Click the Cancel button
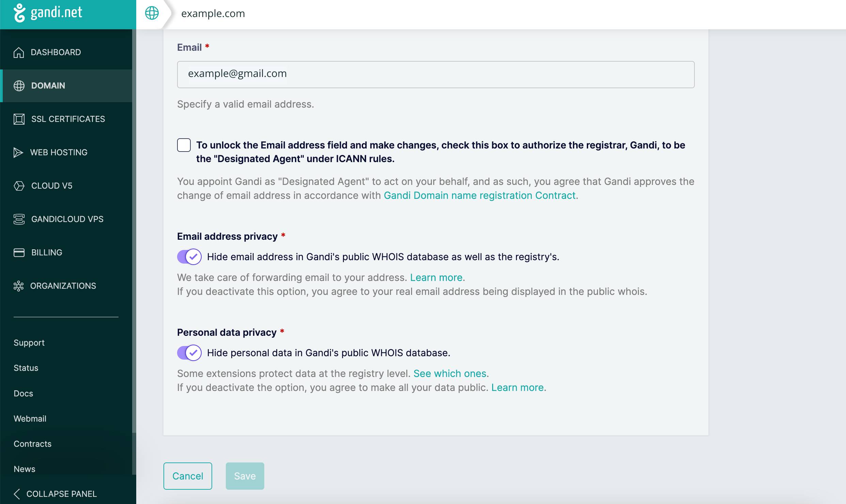 [x=188, y=476]
